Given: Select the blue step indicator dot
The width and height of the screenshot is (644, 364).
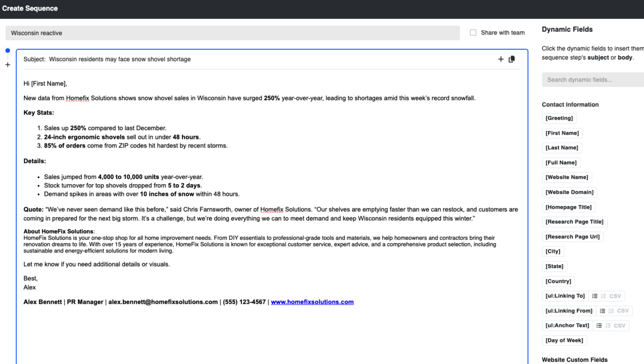Looking at the screenshot, I should pos(7,50).
